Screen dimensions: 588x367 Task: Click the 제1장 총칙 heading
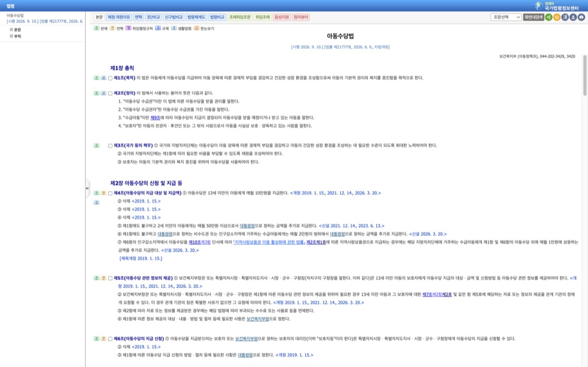[x=122, y=68]
